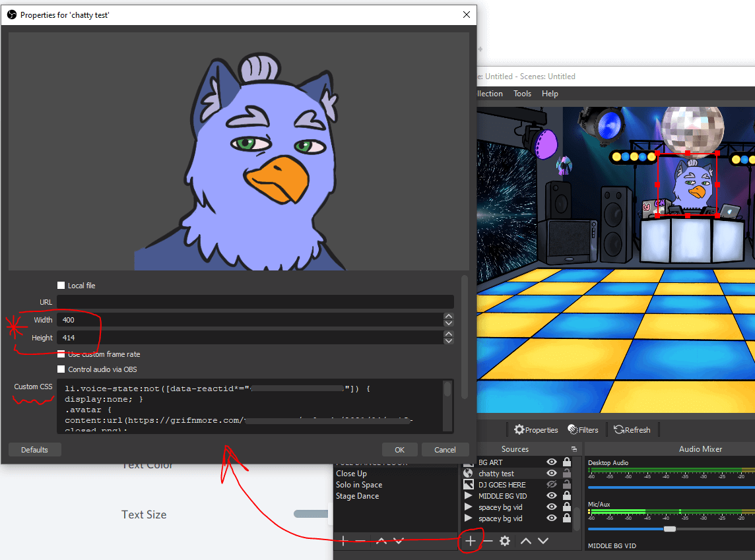
Task: Decrease Width value with down arrow
Action: 448,323
